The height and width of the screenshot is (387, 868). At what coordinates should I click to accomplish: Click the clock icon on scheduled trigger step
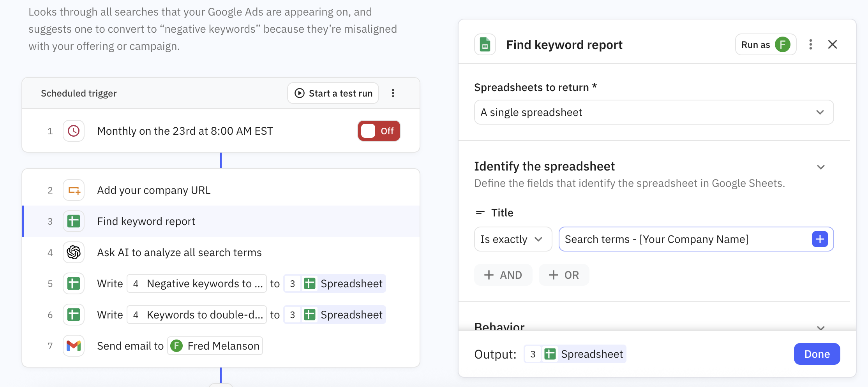(74, 131)
